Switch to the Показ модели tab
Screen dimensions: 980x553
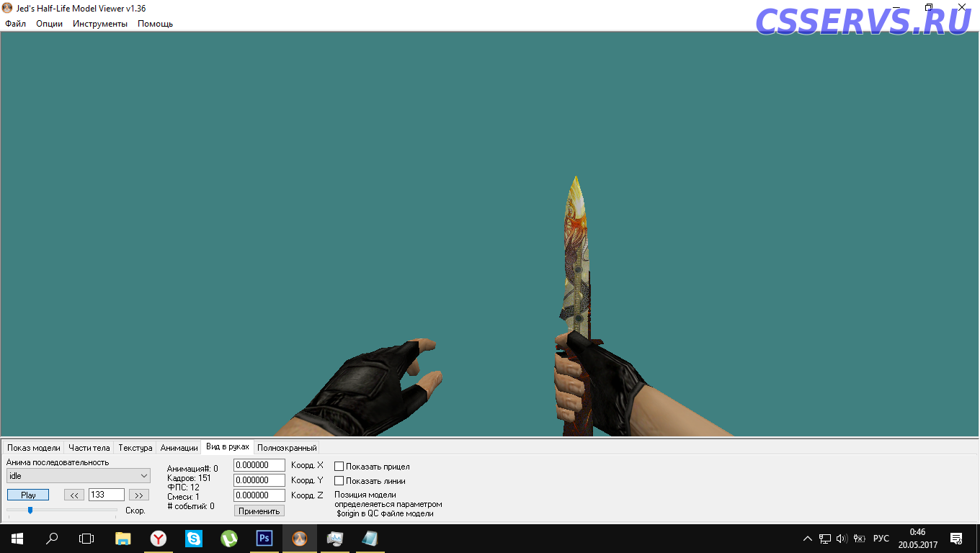click(x=34, y=448)
